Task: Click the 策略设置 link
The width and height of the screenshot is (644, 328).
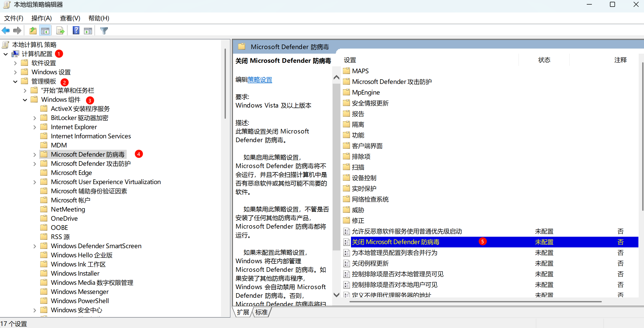Action: click(x=260, y=80)
